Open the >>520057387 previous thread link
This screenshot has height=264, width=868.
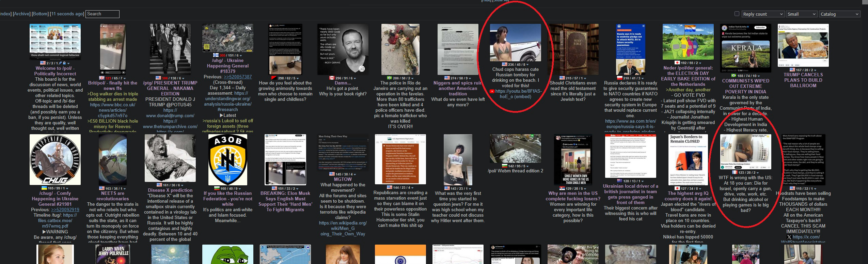pyautogui.click(x=238, y=77)
